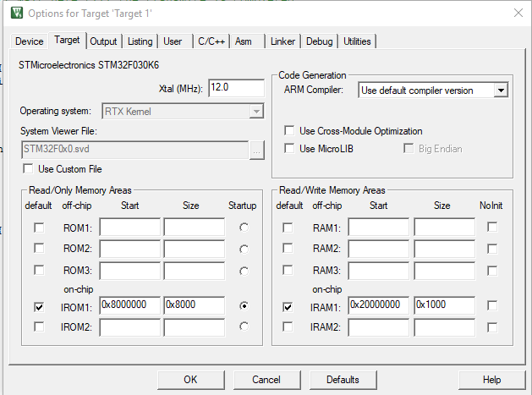Select IROM1 Startup radio button
The image size is (532, 395).
coord(244,305)
